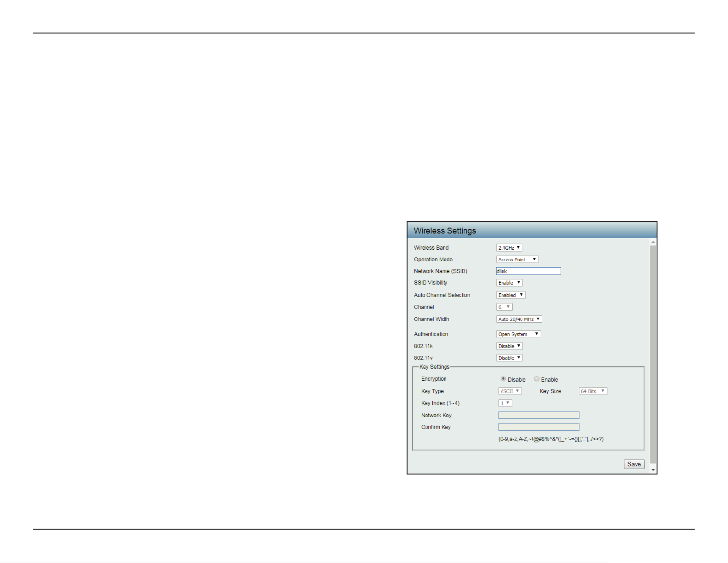Click the Auto Channel Selection label

coord(442,295)
